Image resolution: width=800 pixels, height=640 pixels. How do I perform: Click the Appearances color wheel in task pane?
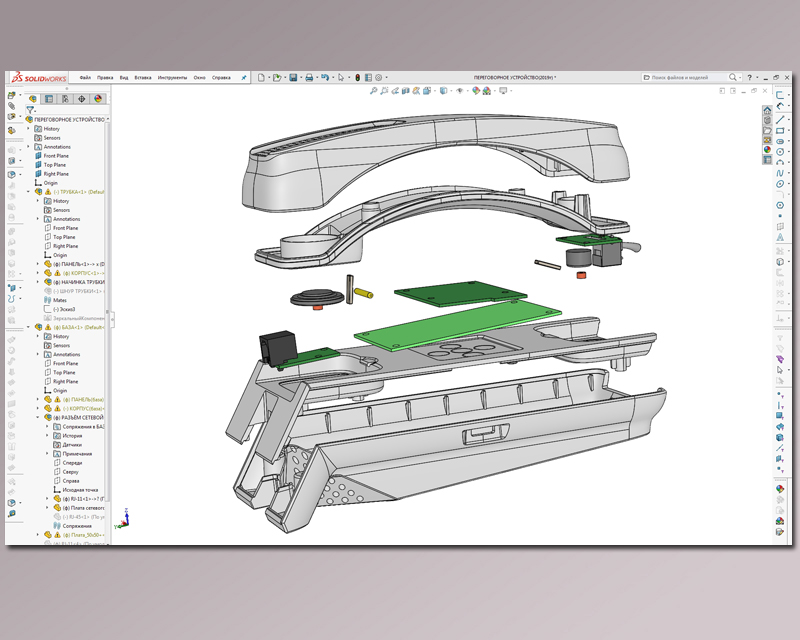tap(767, 151)
